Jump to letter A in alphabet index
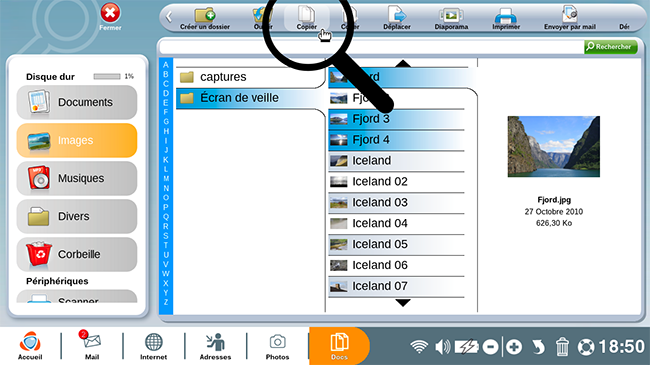This screenshot has width=650, height=365. coord(166,65)
